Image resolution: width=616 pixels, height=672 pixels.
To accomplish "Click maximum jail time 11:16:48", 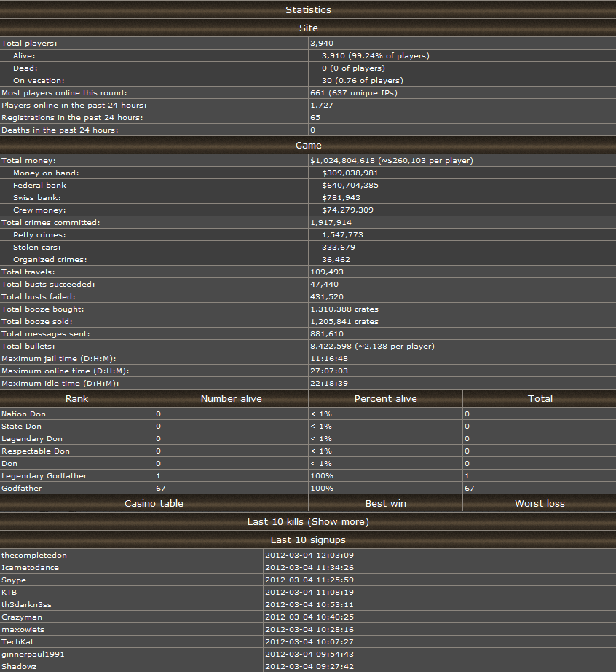I will (x=329, y=359).
